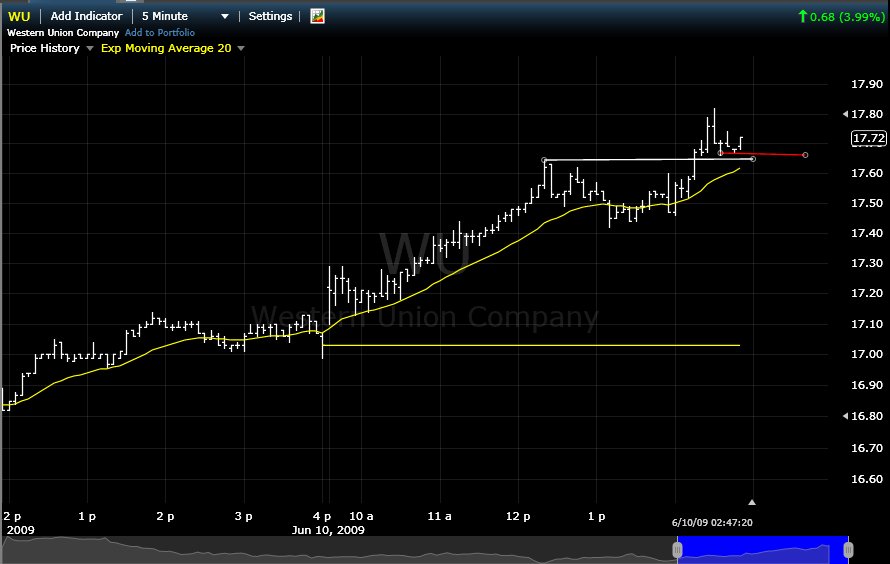This screenshot has width=890, height=564.
Task: Open chart Settings
Action: 270,16
